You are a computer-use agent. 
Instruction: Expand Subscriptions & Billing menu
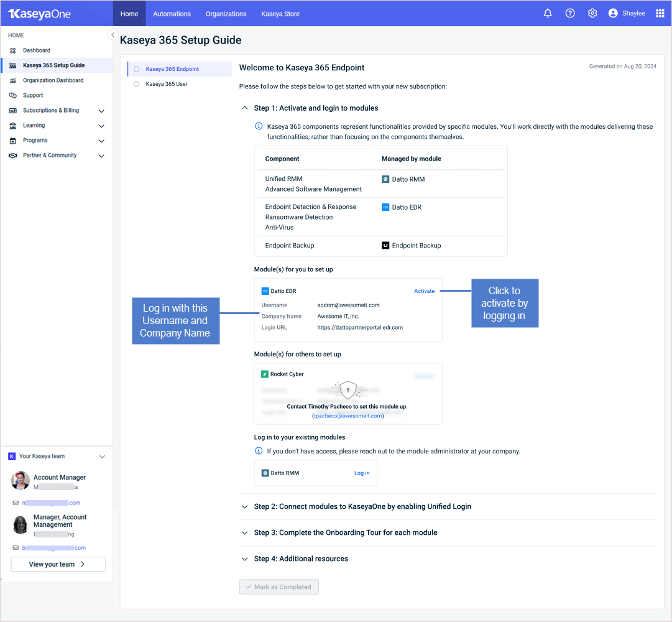coord(101,111)
